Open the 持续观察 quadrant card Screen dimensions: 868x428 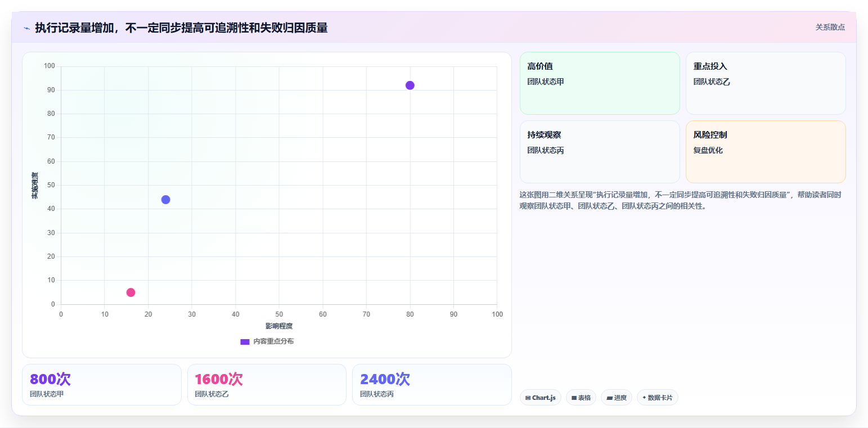[600, 152]
